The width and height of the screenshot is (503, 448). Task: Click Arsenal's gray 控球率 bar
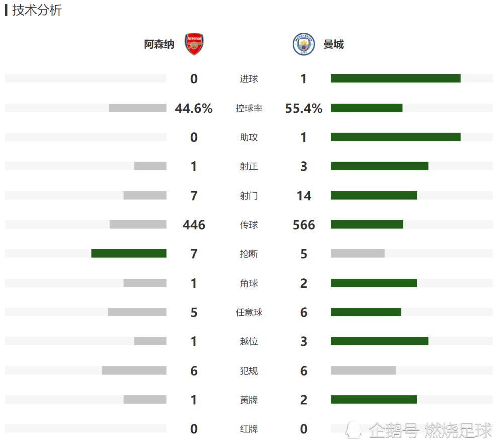point(138,108)
